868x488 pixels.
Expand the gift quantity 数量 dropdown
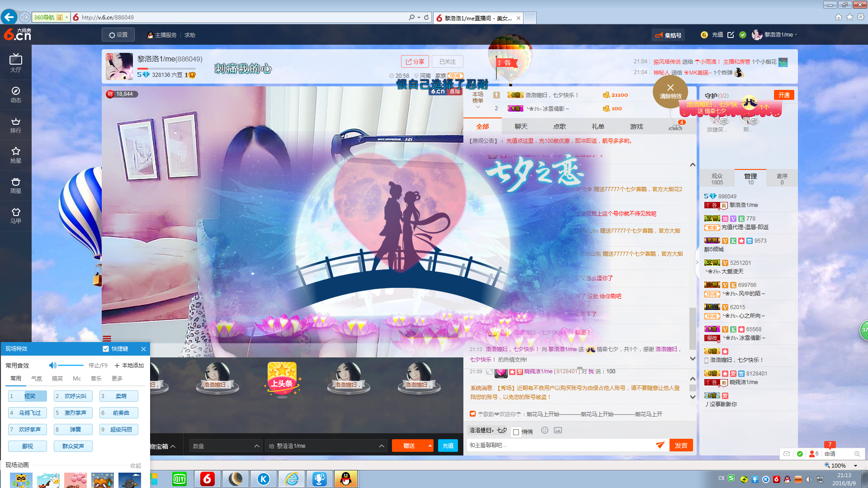coord(225,446)
